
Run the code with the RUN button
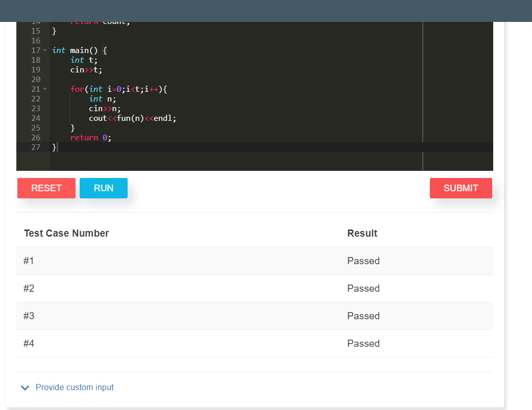point(103,188)
